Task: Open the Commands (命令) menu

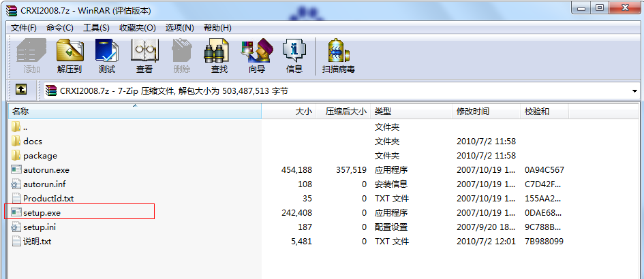Action: [59, 28]
